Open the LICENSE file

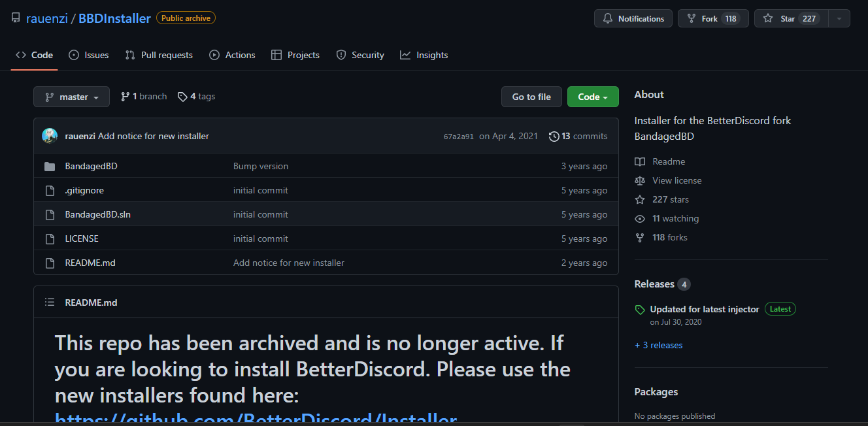(x=82, y=238)
